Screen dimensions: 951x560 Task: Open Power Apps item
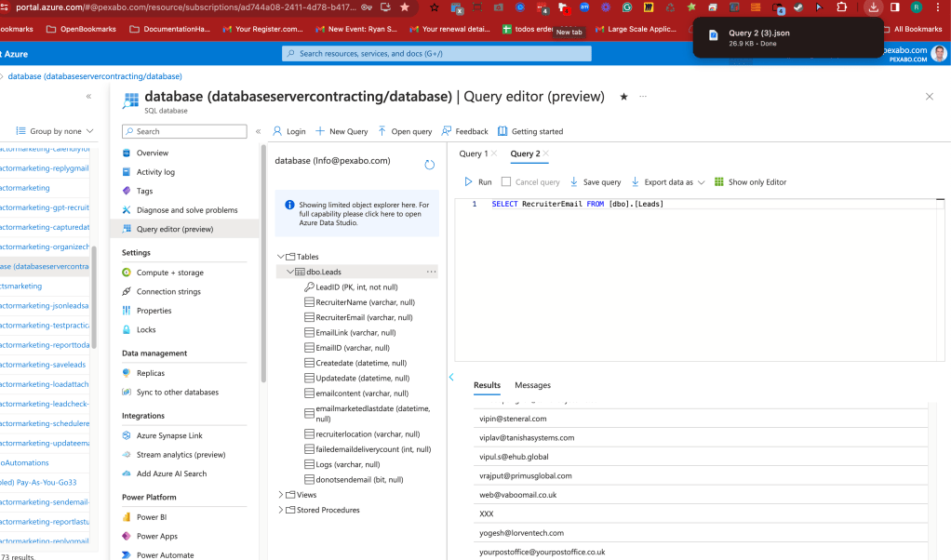click(x=156, y=537)
